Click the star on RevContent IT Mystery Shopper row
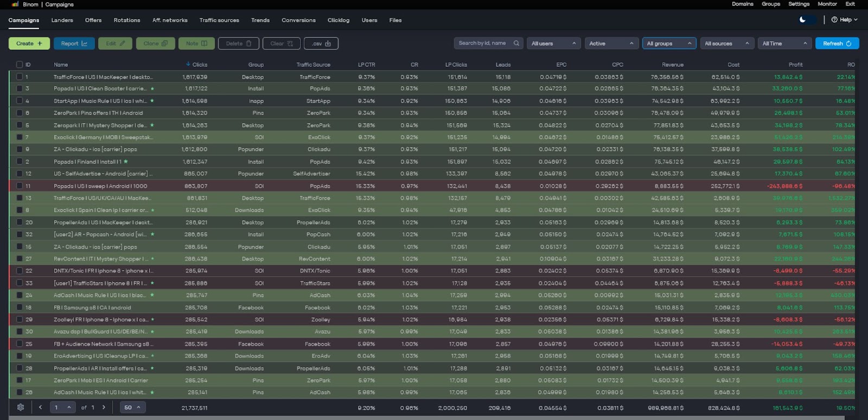The height and width of the screenshot is (420, 868). 152,259
